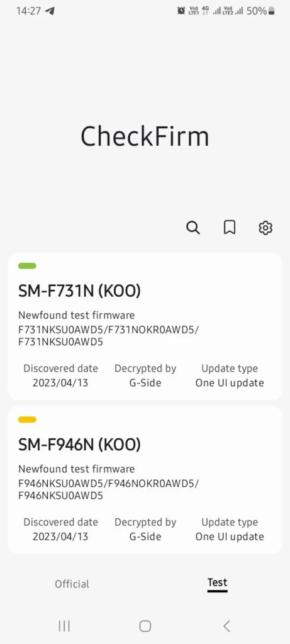Tap the battery icon in status bar

point(271,11)
